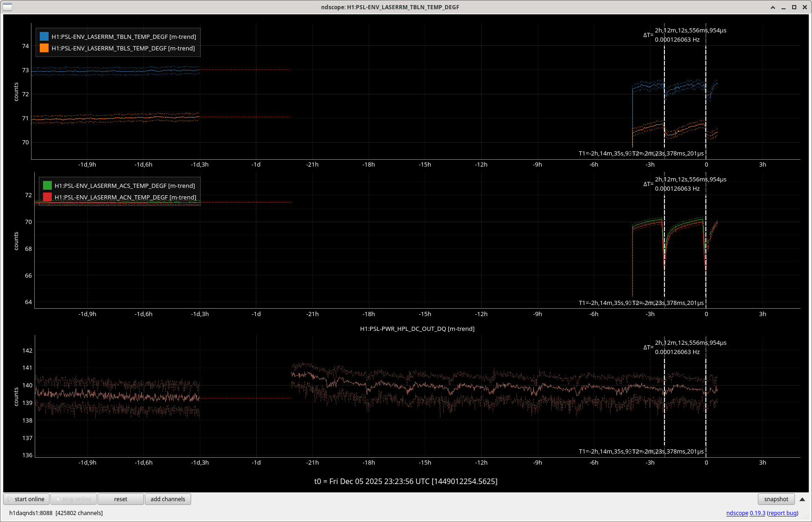
Task: Click the H1:PSL-PWR_HPL_DC_OUT_DQ plot title
Action: 417,329
